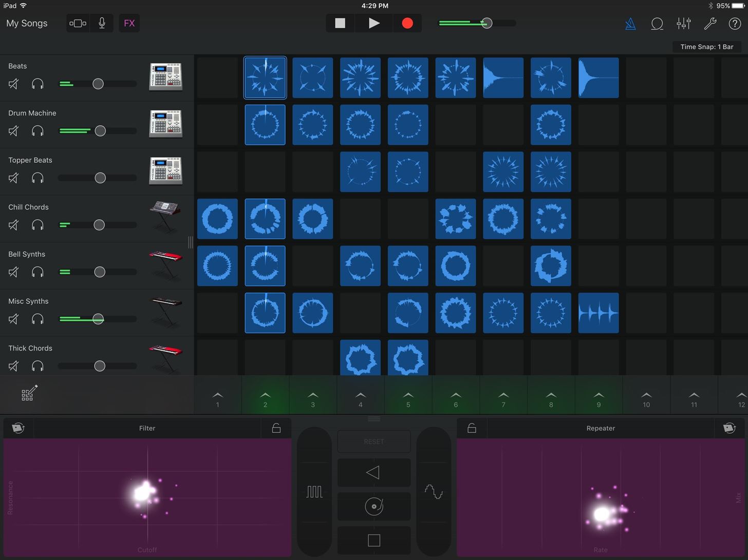The height and width of the screenshot is (560, 748).
Task: Play the Thick Chords loop cell in column 4
Action: tap(361, 357)
